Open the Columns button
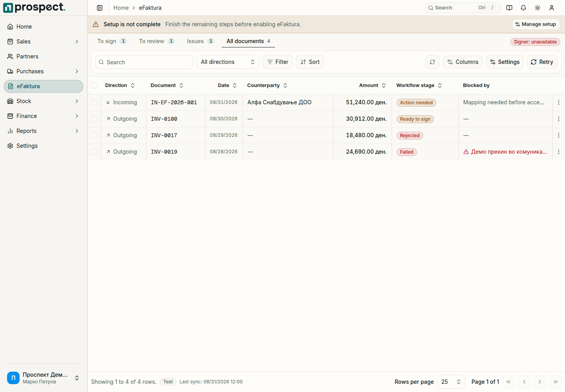This screenshot has width=565, height=392. 463,62
